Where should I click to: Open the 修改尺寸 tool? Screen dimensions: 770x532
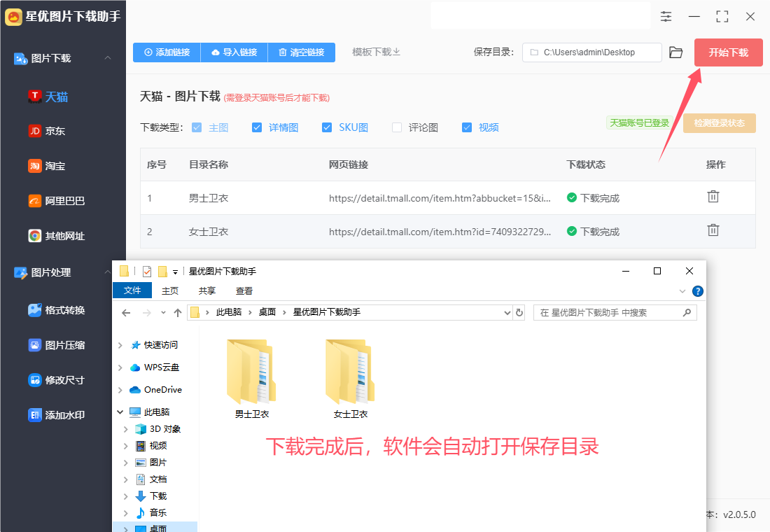[57, 379]
